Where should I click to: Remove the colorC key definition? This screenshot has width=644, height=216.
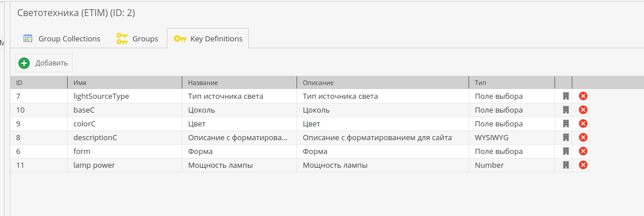(583, 124)
